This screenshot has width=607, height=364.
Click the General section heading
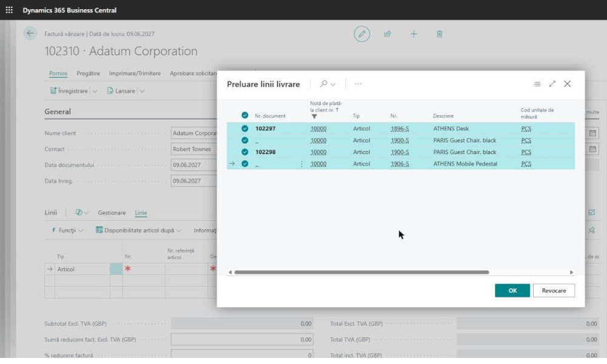[58, 112]
